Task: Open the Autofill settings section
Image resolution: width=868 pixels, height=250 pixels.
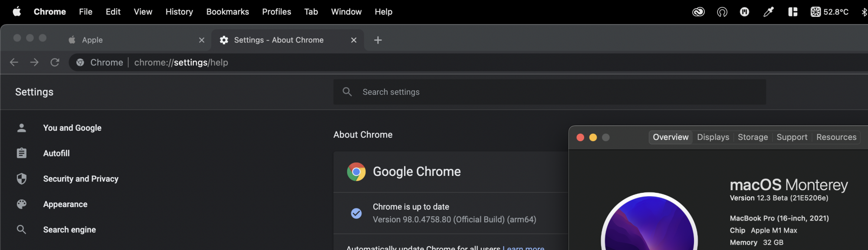Action: [x=56, y=153]
